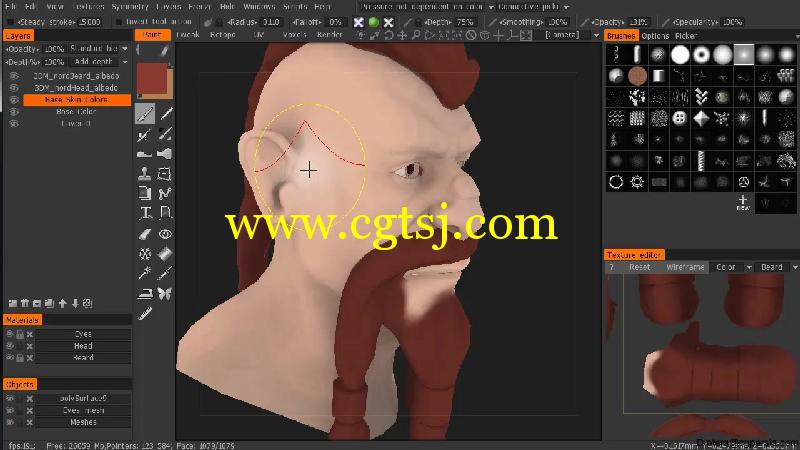Select the ruler measure tool

[145, 314]
